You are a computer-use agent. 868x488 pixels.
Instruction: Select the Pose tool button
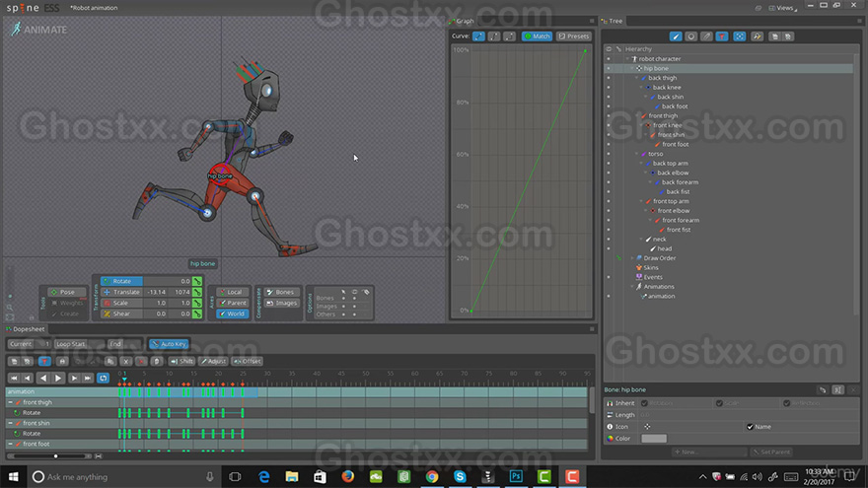pos(67,292)
